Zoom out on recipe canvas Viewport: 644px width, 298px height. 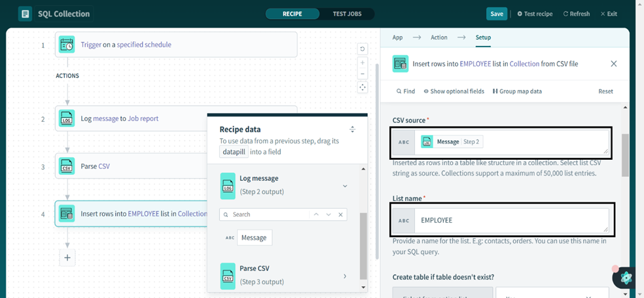click(363, 74)
